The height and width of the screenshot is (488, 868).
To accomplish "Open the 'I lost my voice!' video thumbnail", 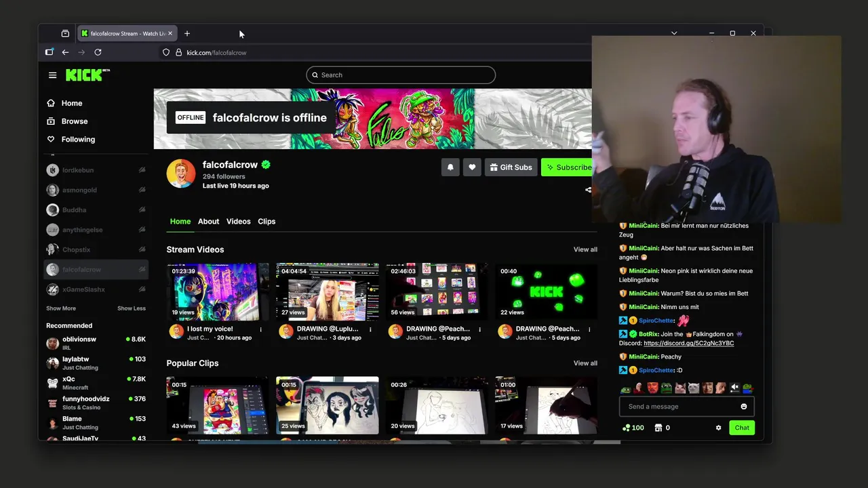I will point(218,291).
